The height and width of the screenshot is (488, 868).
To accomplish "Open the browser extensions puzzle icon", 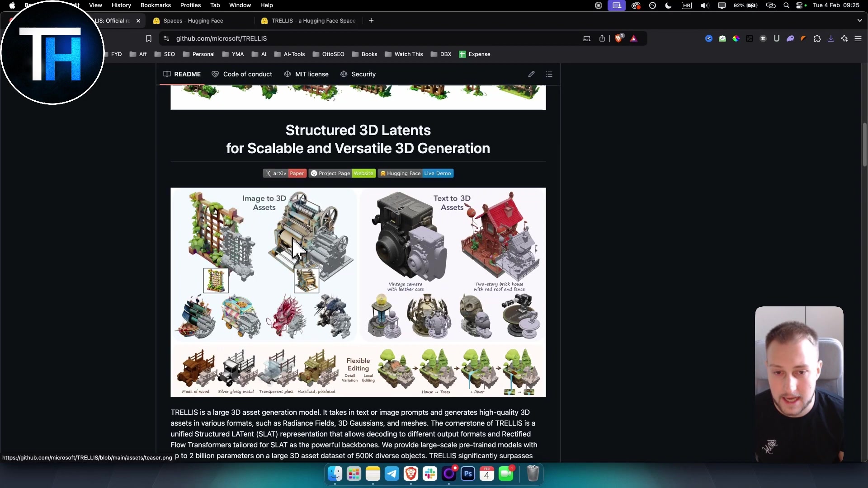I will [x=817, y=38].
